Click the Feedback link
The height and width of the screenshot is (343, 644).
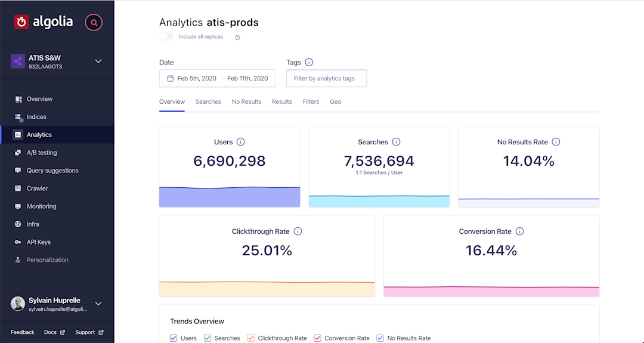[23, 332]
